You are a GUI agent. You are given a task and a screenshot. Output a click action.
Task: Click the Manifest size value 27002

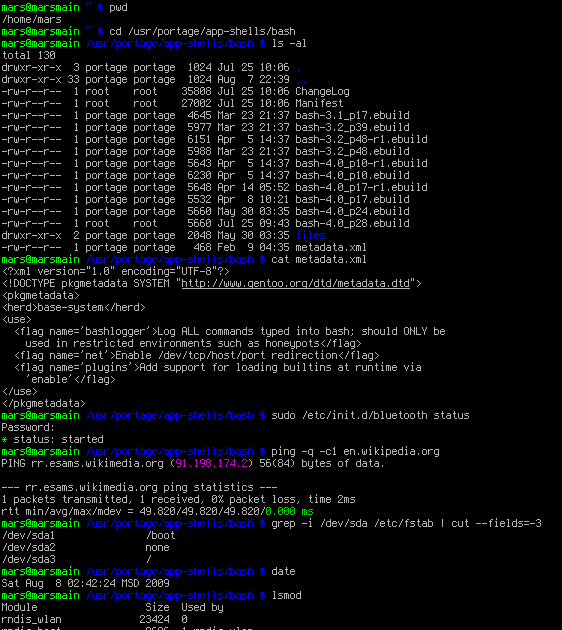click(x=196, y=103)
